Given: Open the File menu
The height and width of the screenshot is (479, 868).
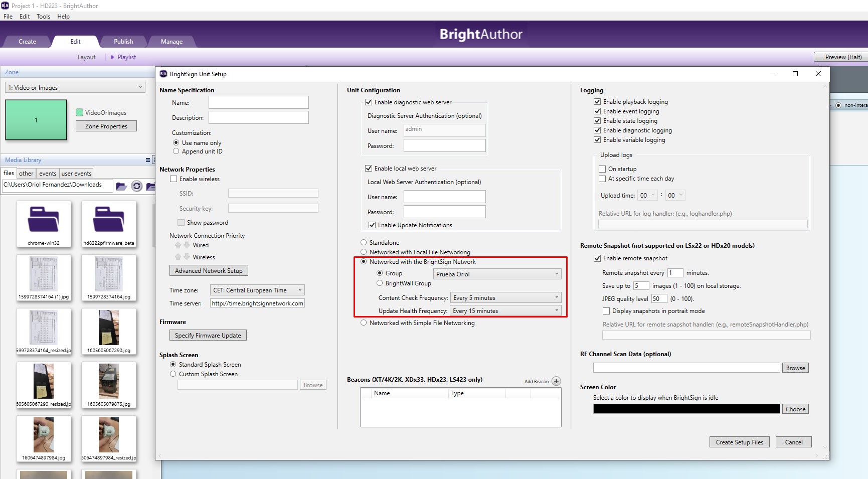Looking at the screenshot, I should tap(8, 17).
